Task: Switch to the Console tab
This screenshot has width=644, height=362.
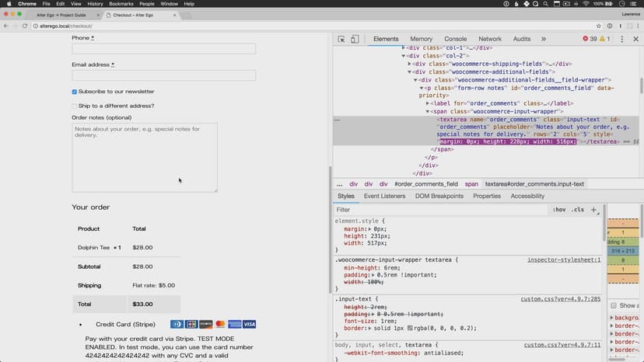Action: pos(455,39)
